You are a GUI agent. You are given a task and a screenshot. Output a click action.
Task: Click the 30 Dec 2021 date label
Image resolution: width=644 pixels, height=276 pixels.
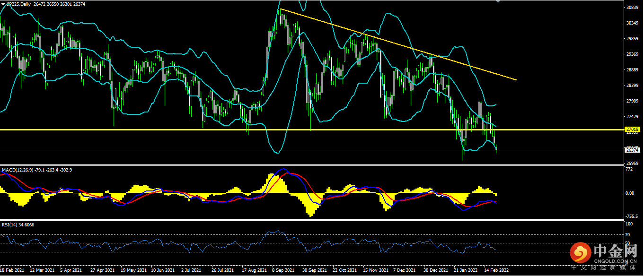(435, 271)
